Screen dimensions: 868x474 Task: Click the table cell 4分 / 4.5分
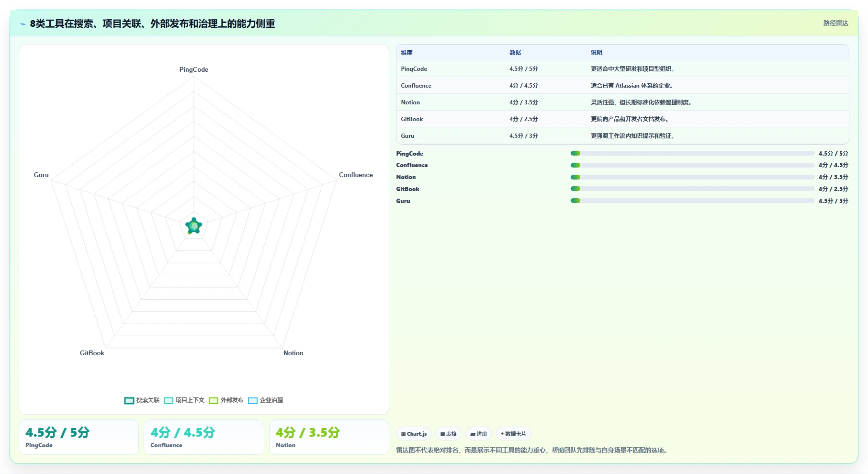pos(524,86)
